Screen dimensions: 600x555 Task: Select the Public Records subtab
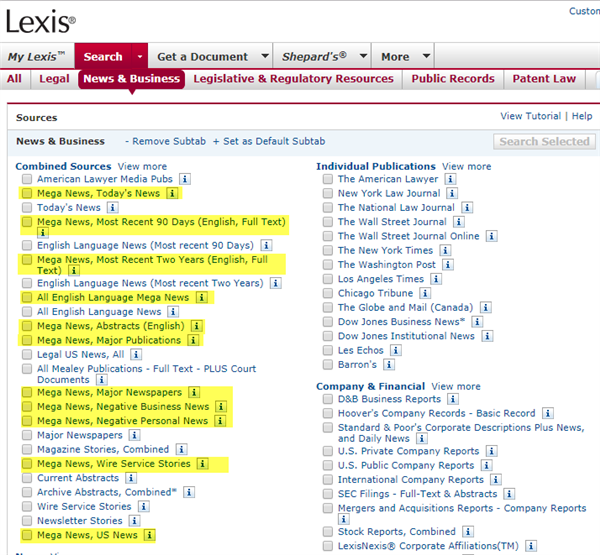pyautogui.click(x=453, y=79)
